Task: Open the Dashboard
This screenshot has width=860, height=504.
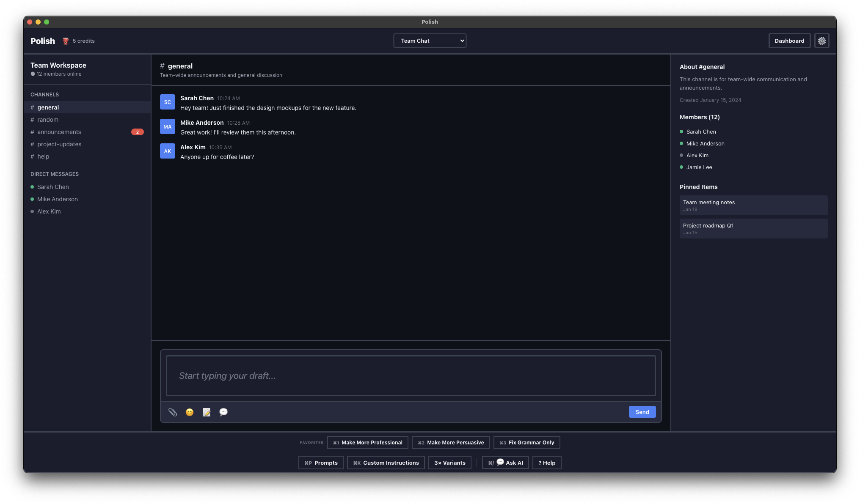Action: point(789,41)
